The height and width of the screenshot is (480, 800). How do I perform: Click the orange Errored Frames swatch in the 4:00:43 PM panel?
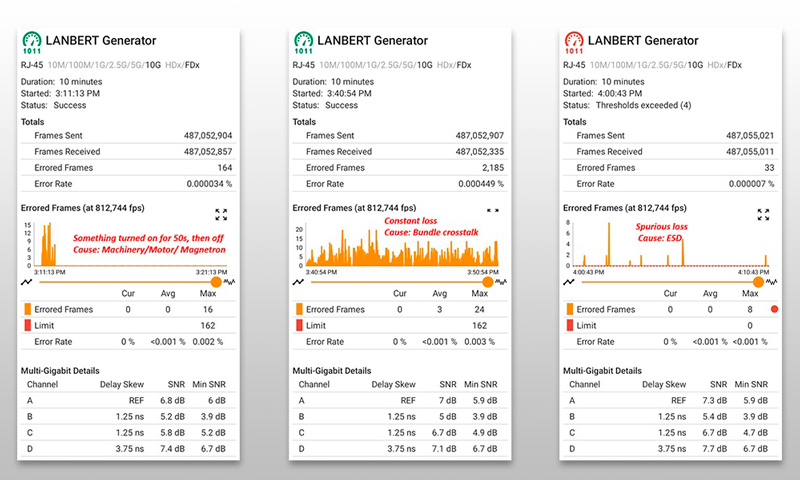[x=570, y=309]
